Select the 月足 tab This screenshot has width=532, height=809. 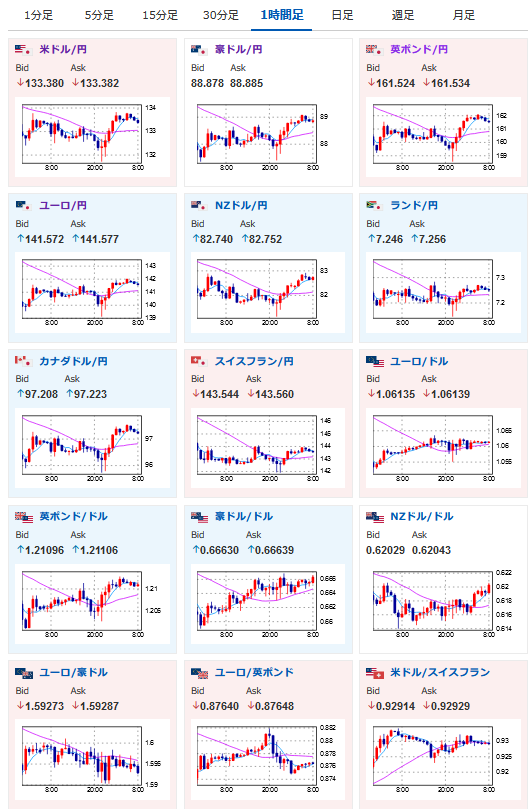click(x=463, y=15)
